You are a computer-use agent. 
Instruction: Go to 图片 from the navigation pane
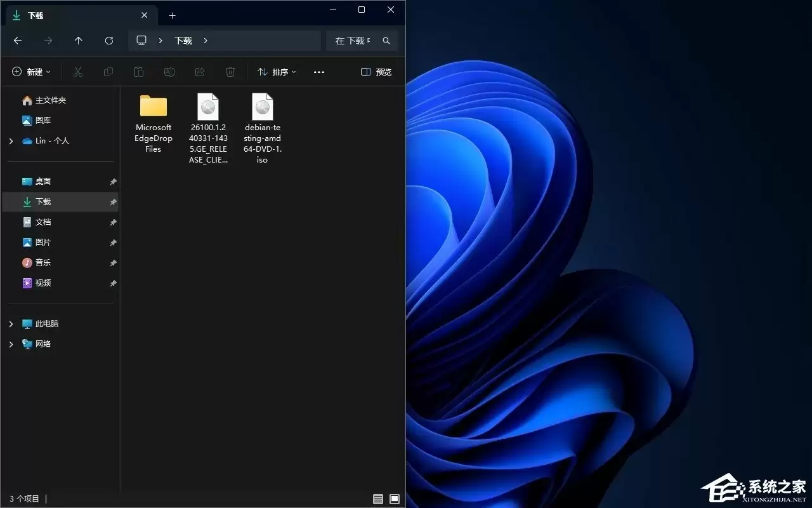pos(43,242)
